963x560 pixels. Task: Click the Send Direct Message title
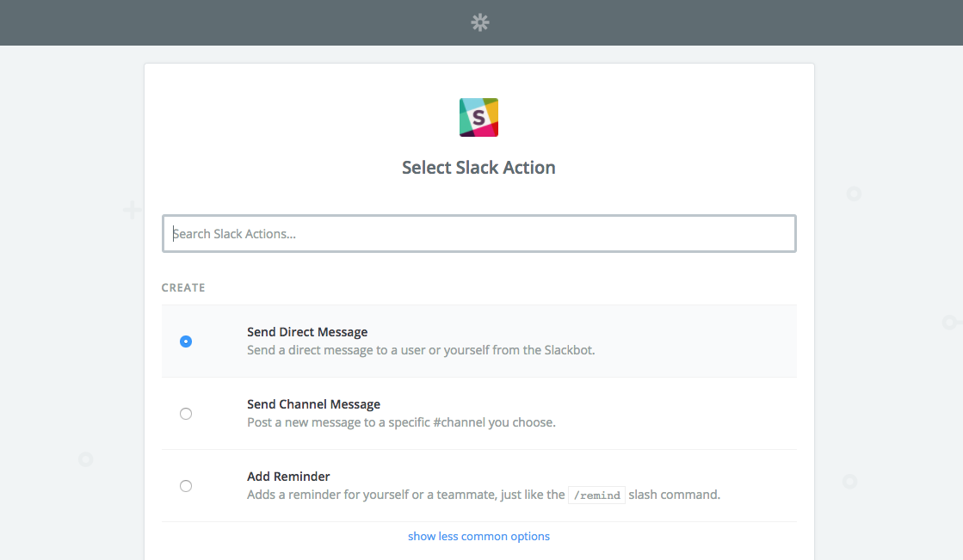click(x=307, y=332)
